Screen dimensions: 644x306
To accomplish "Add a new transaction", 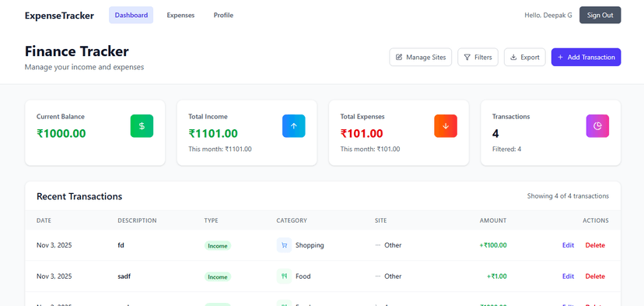I will [x=586, y=57].
